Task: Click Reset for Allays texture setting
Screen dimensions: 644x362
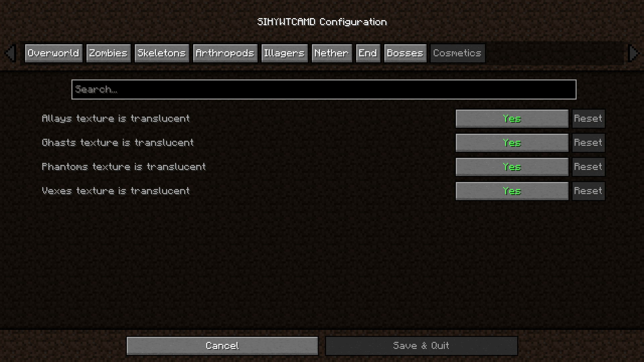Action: (588, 118)
